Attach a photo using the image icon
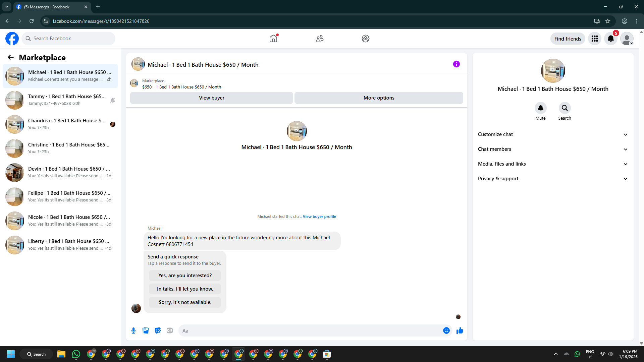 [146, 330]
